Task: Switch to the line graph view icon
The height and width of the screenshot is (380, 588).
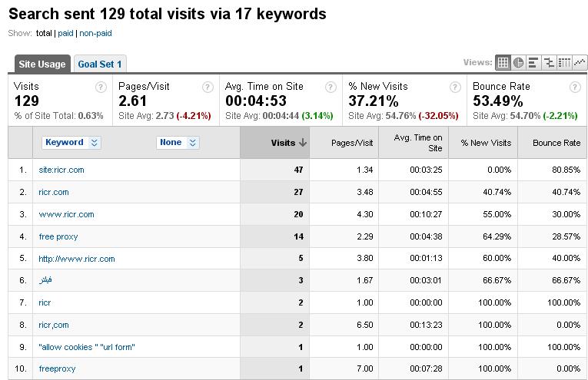Action: [x=580, y=62]
